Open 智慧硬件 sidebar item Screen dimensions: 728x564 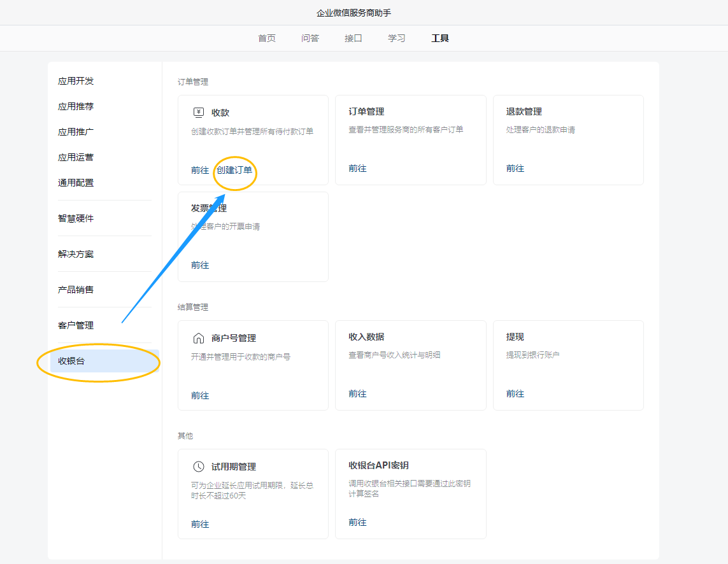pyautogui.click(x=76, y=218)
